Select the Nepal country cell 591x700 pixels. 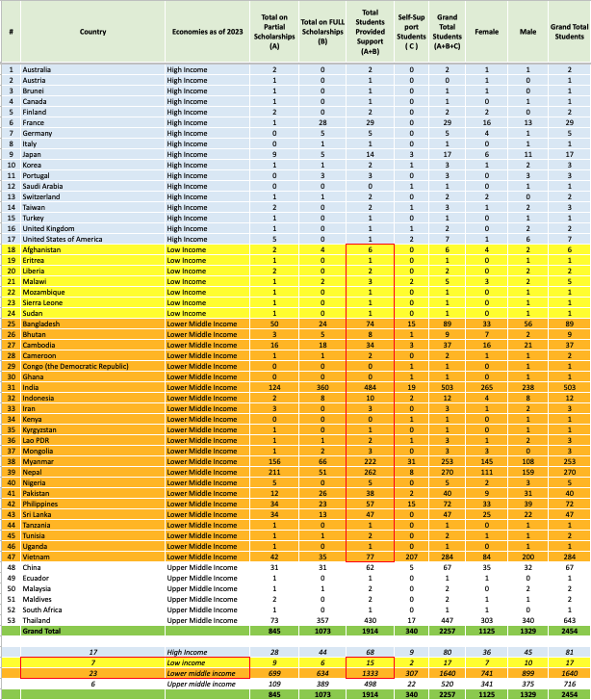92,473
